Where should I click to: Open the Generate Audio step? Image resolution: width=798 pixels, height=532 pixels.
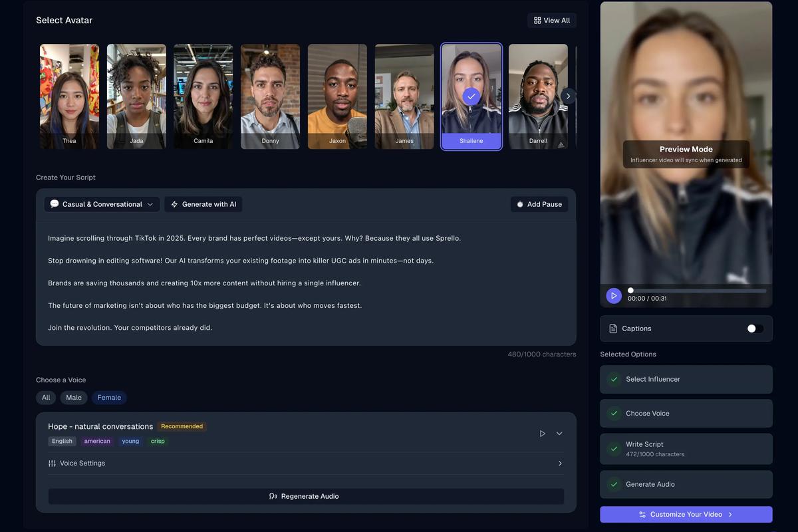pyautogui.click(x=686, y=484)
